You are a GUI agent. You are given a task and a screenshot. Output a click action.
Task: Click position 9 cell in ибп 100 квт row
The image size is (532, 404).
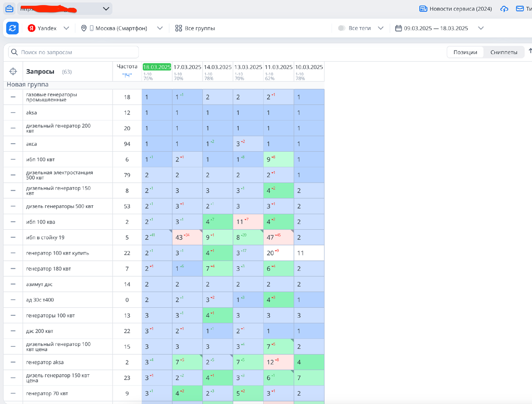pos(278,159)
